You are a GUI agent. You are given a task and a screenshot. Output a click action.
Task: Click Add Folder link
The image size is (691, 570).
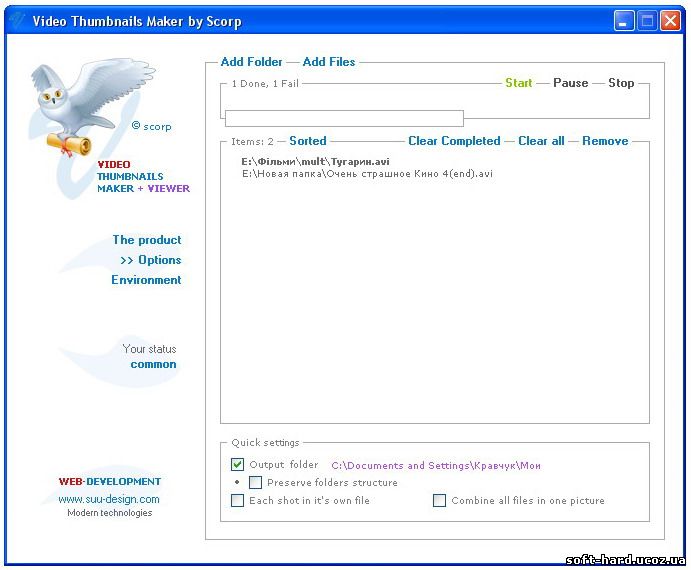click(251, 62)
